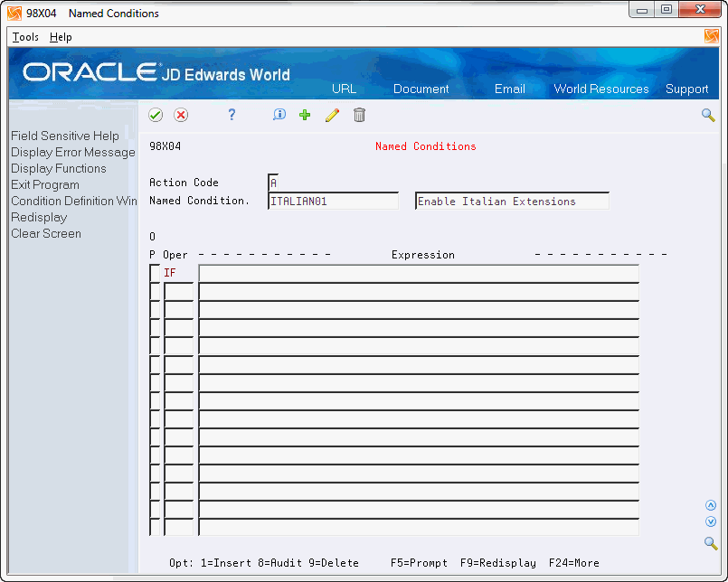The image size is (728, 582).
Task: Focus the Expression field on second row
Action: click(x=419, y=292)
